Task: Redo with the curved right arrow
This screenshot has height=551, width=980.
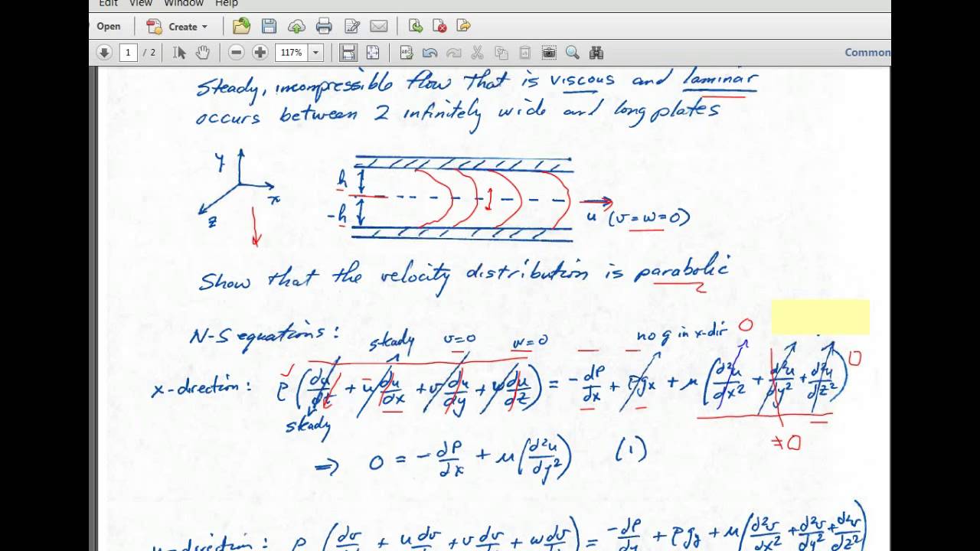Action: pos(454,53)
